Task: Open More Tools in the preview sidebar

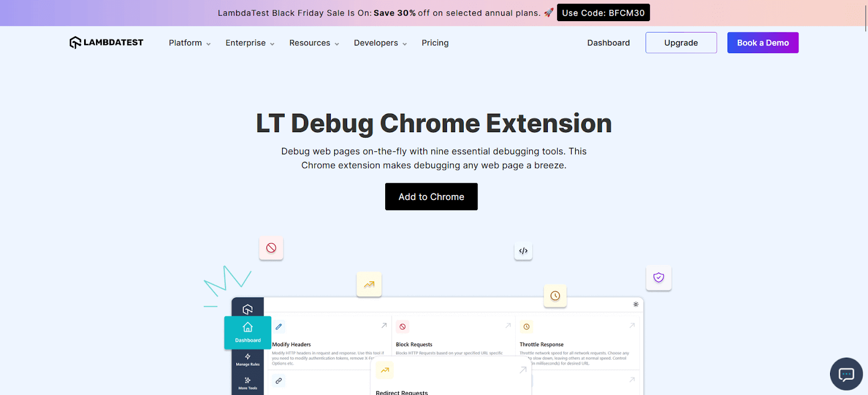Action: coord(248,383)
